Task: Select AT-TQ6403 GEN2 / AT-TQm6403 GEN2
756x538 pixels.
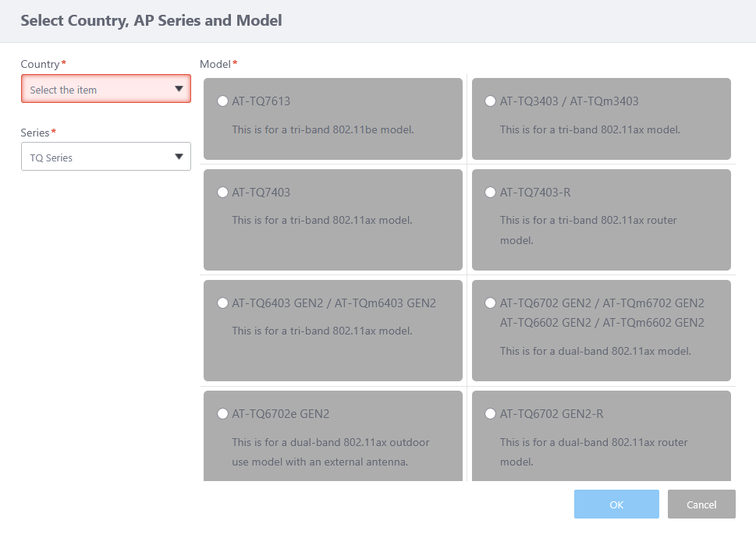Action: tap(223, 303)
